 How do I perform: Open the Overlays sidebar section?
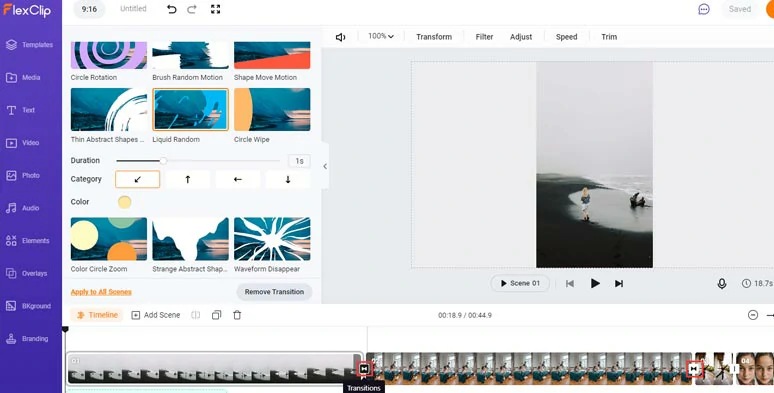coord(27,273)
